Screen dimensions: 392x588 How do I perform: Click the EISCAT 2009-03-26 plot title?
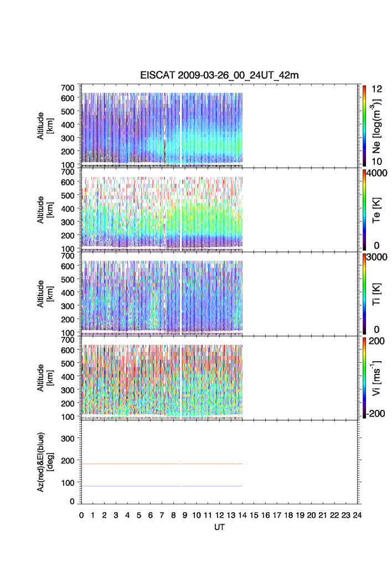[x=219, y=76]
